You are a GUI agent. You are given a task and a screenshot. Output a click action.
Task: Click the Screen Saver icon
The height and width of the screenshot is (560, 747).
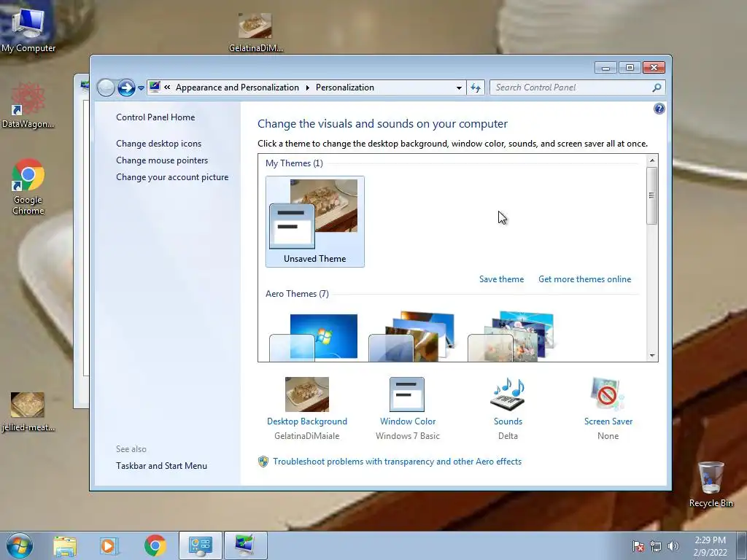coord(608,394)
